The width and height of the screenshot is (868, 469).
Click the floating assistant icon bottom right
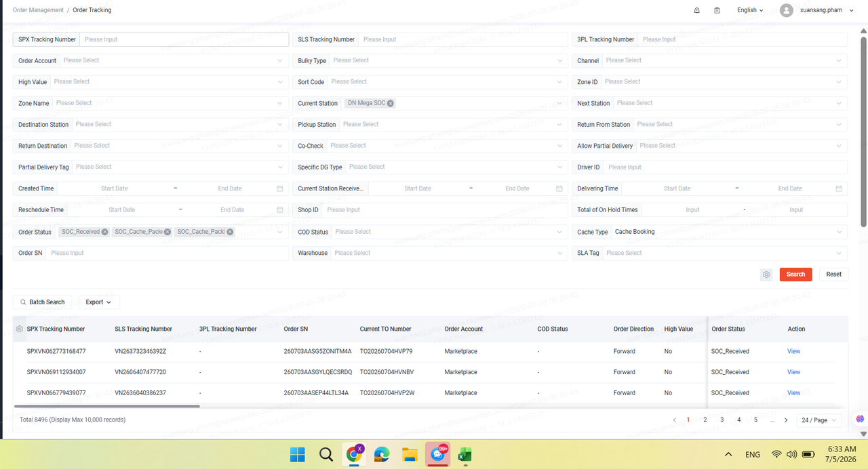[x=861, y=419]
